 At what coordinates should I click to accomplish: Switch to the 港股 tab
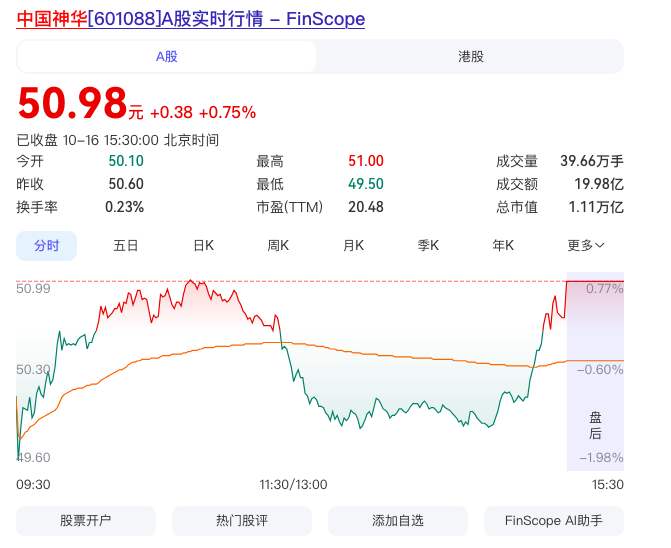coord(471,56)
